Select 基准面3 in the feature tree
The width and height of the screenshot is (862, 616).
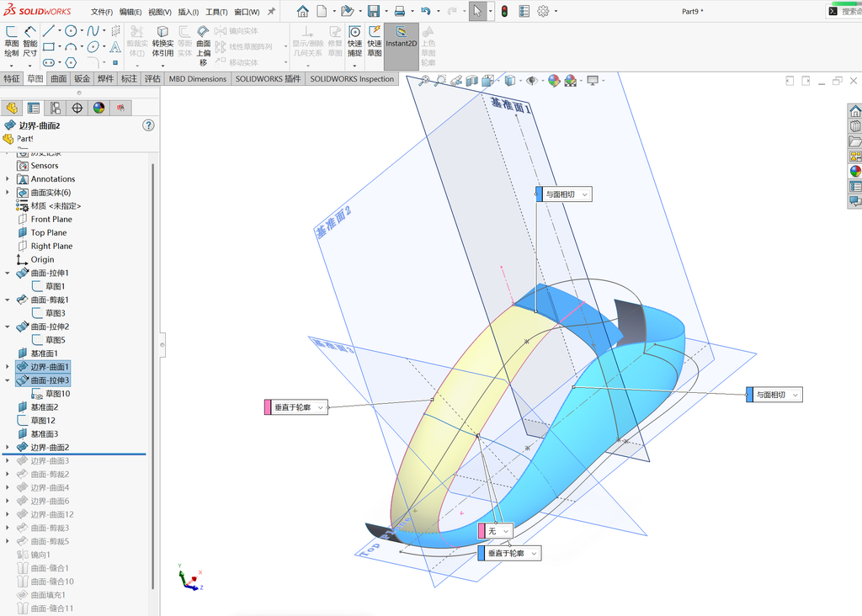tap(44, 434)
